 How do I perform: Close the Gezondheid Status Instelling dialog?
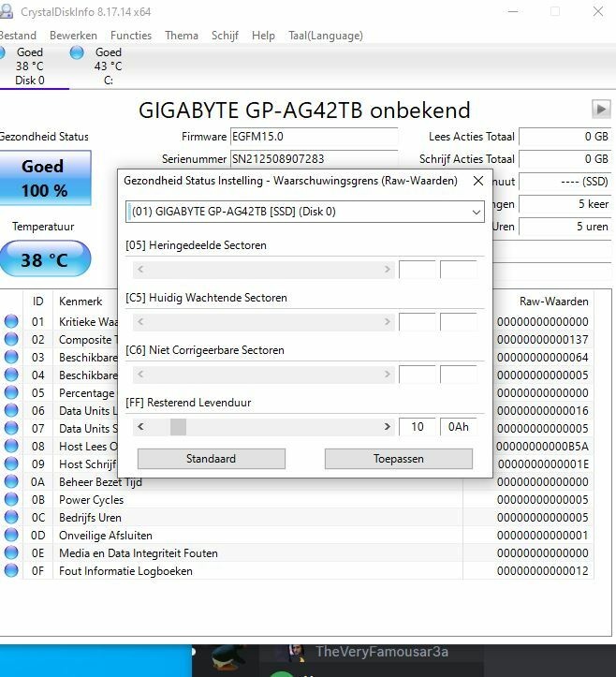tap(477, 181)
